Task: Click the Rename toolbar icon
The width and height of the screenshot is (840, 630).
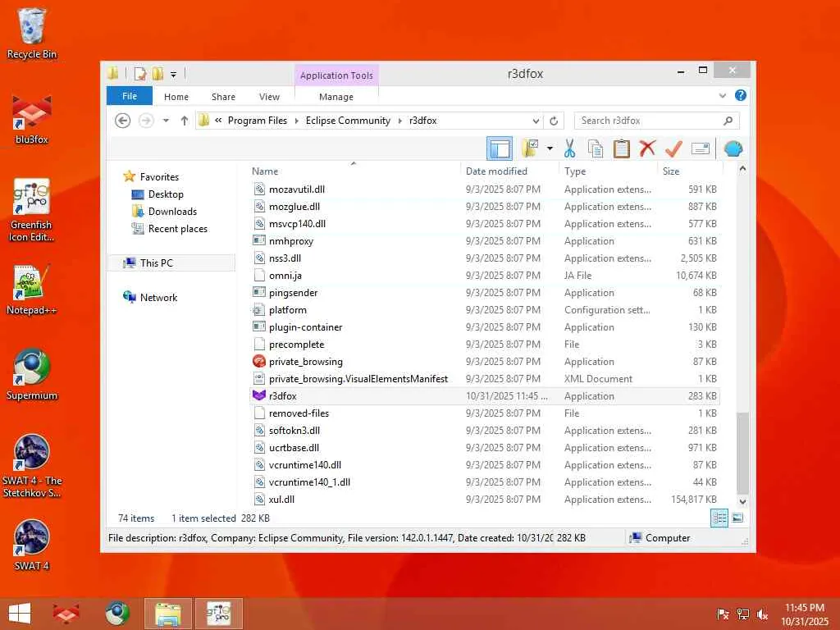Action: 701,148
